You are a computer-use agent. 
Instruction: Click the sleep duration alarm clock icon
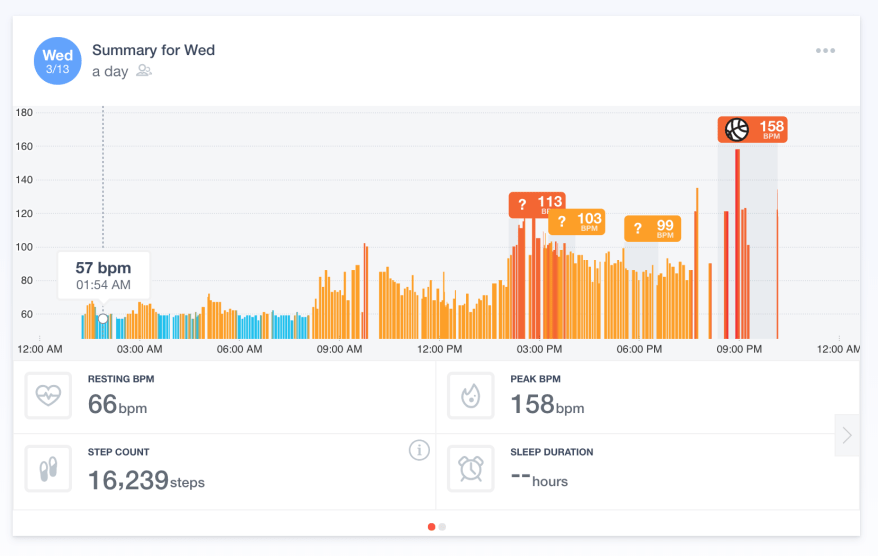pos(470,468)
